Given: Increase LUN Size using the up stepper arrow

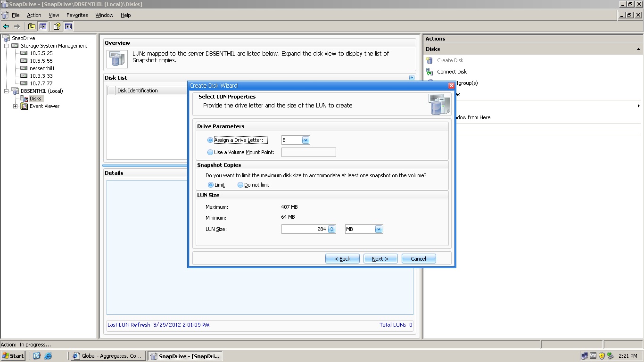Looking at the screenshot, I should 332,227.
